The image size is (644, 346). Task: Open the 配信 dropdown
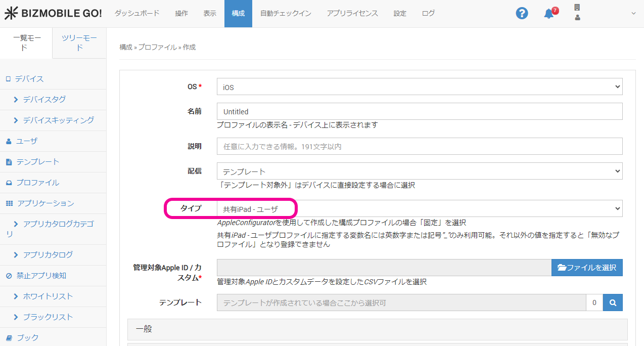419,171
